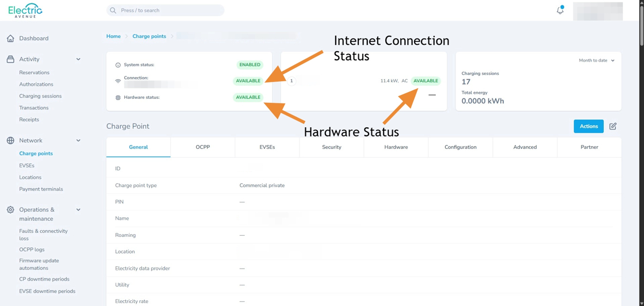The image size is (644, 306).
Task: Click the notification bell icon
Action: pos(560,10)
